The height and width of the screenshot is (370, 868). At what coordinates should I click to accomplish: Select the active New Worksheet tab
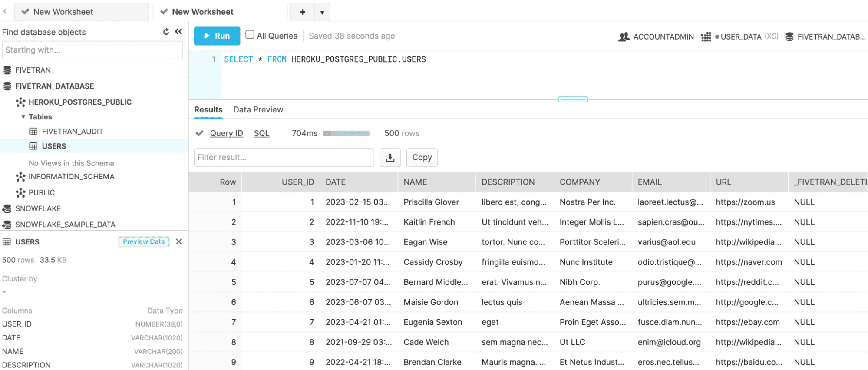[220, 12]
